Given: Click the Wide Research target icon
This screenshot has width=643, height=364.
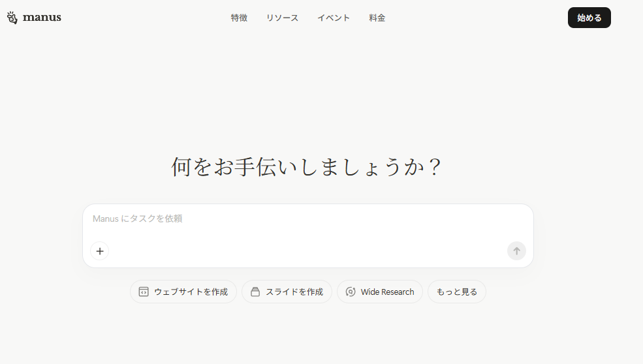Looking at the screenshot, I should 350,292.
